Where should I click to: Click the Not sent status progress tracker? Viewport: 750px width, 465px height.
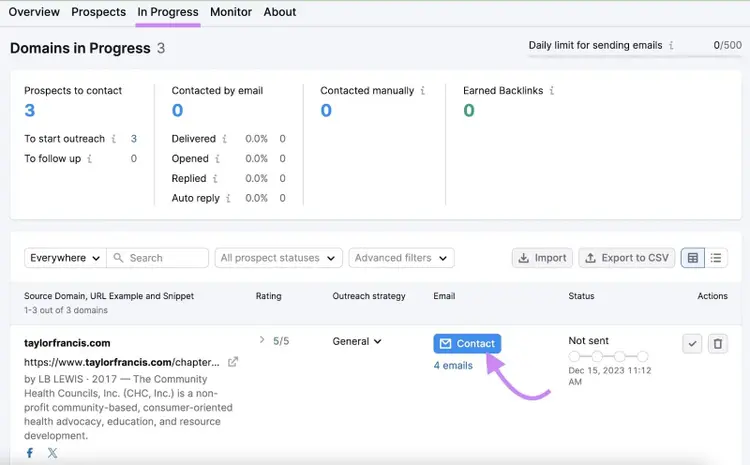(608, 356)
